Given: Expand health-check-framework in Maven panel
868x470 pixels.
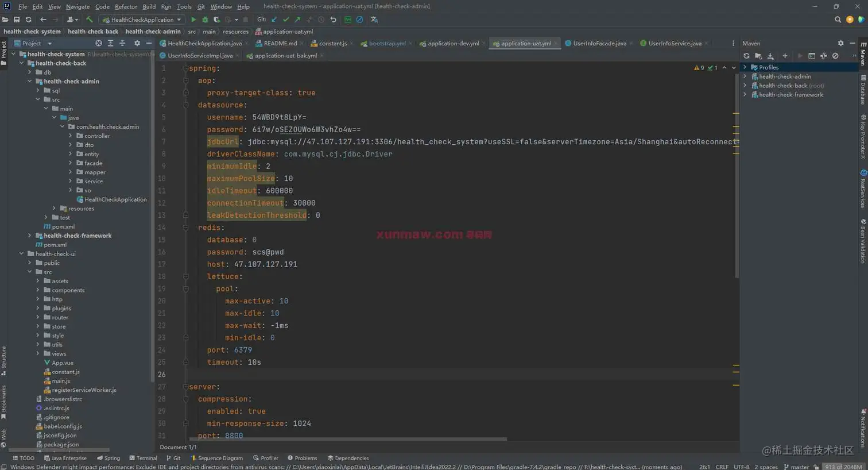Looking at the screenshot, I should (x=745, y=95).
